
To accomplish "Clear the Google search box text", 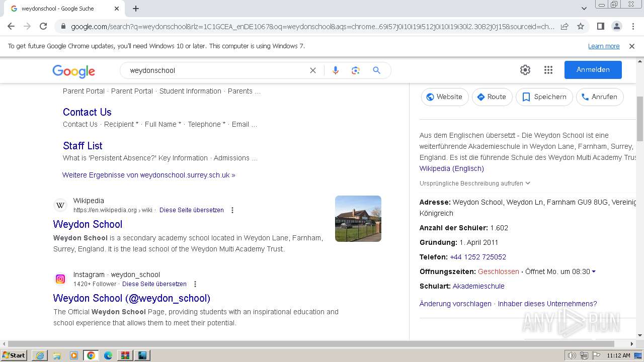I will [x=313, y=70].
